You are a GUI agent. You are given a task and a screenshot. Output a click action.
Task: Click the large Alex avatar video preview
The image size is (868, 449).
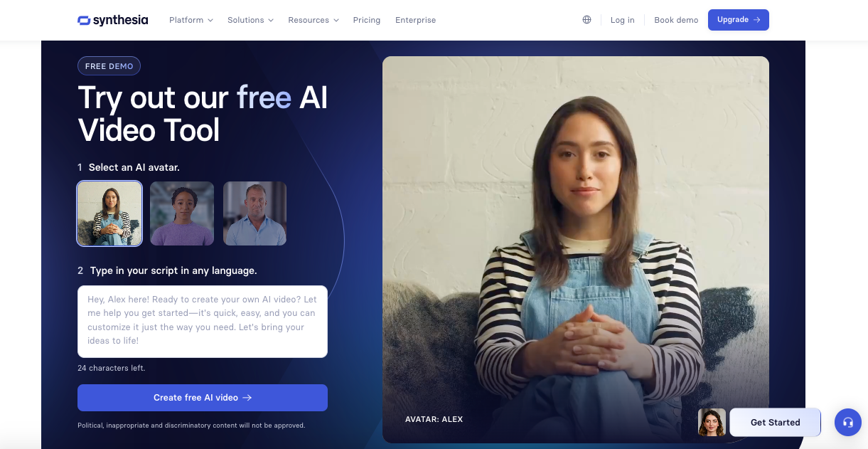tap(576, 249)
